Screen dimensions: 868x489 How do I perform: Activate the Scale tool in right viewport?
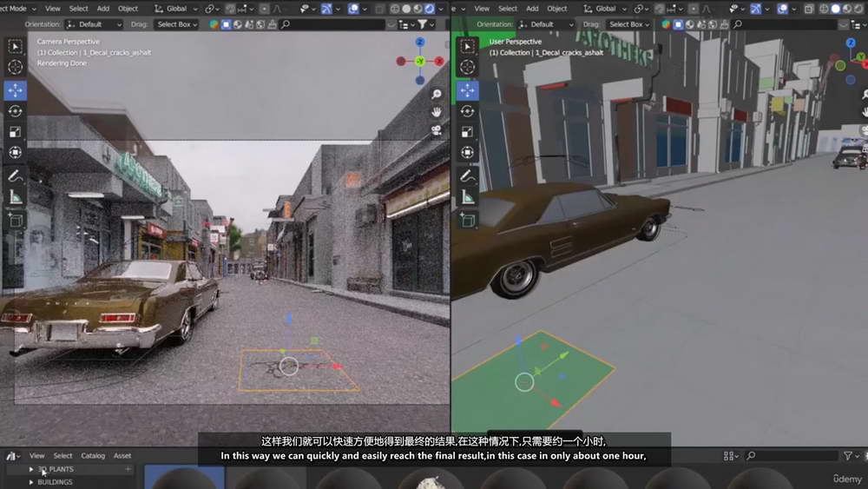click(467, 132)
